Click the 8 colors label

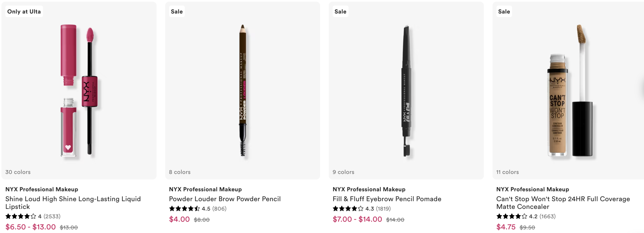click(180, 172)
